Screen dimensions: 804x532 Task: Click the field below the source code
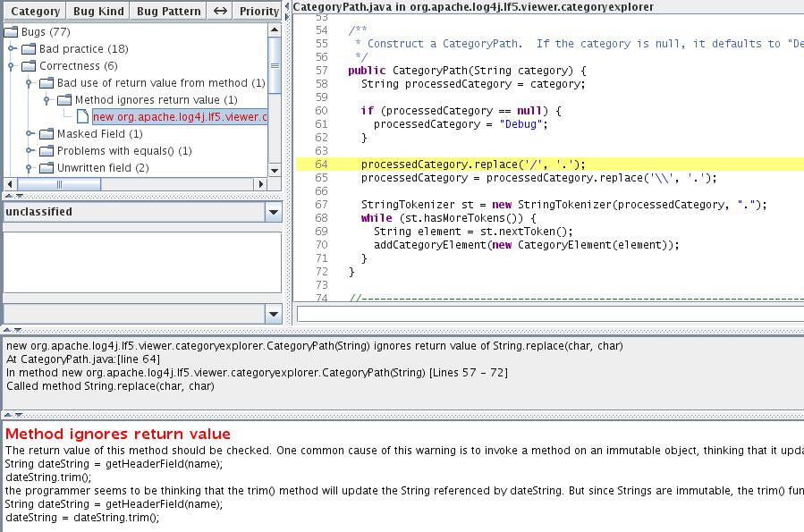point(550,314)
